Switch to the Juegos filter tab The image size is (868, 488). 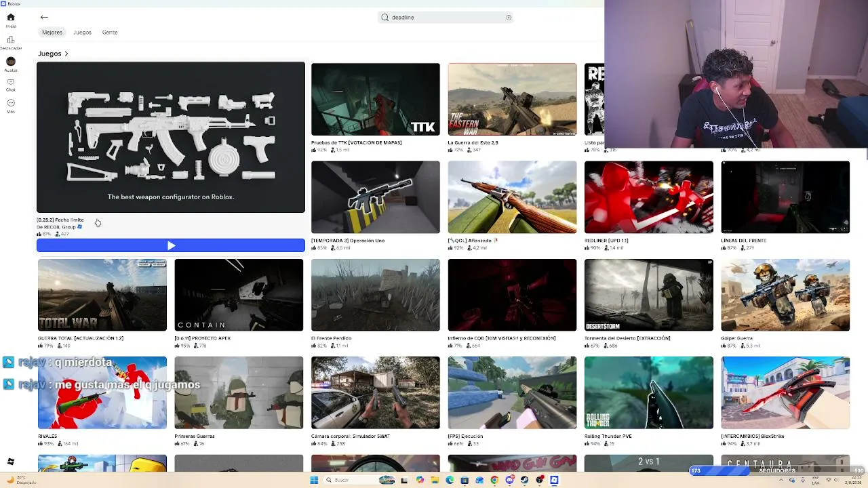[82, 33]
